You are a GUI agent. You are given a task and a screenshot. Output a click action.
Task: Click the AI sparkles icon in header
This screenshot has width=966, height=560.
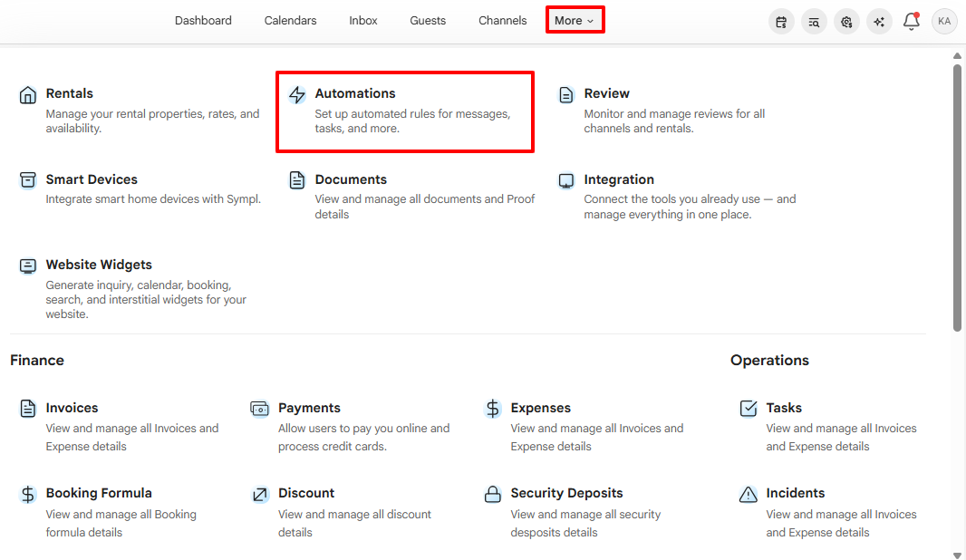point(879,22)
